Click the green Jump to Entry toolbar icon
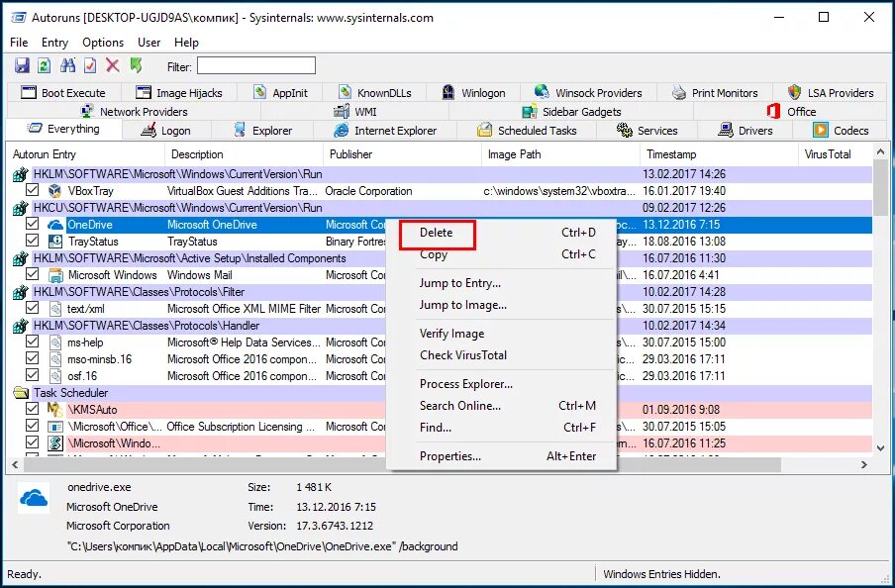895x588 pixels. [x=136, y=65]
